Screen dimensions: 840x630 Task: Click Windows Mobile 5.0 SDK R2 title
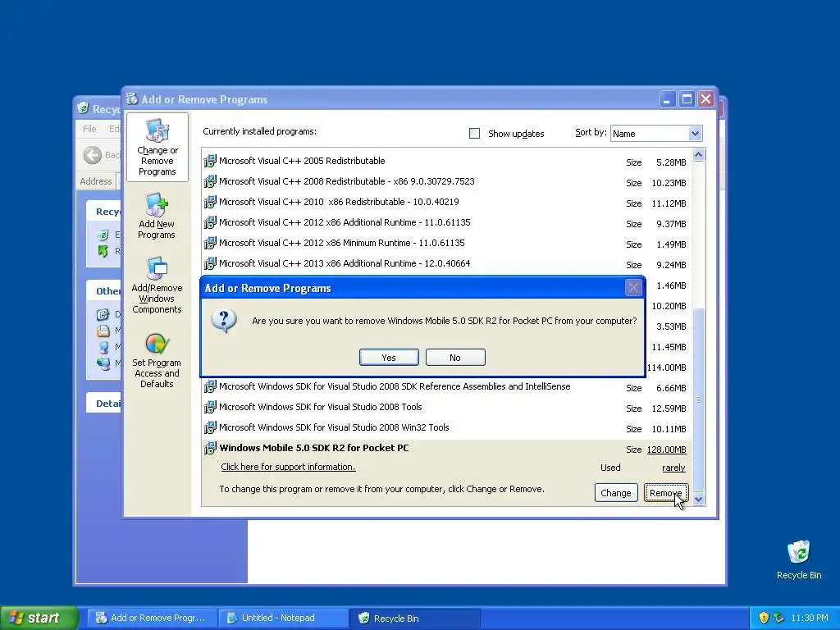[314, 448]
